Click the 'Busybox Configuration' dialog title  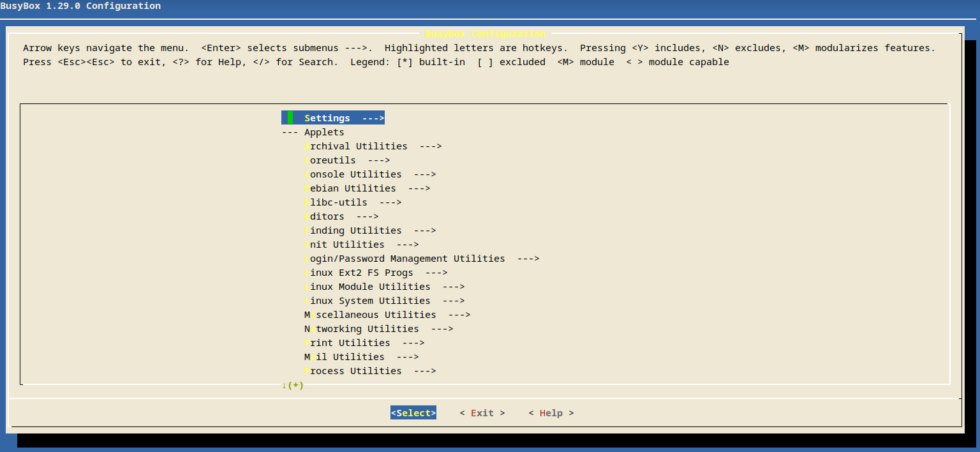pos(485,33)
